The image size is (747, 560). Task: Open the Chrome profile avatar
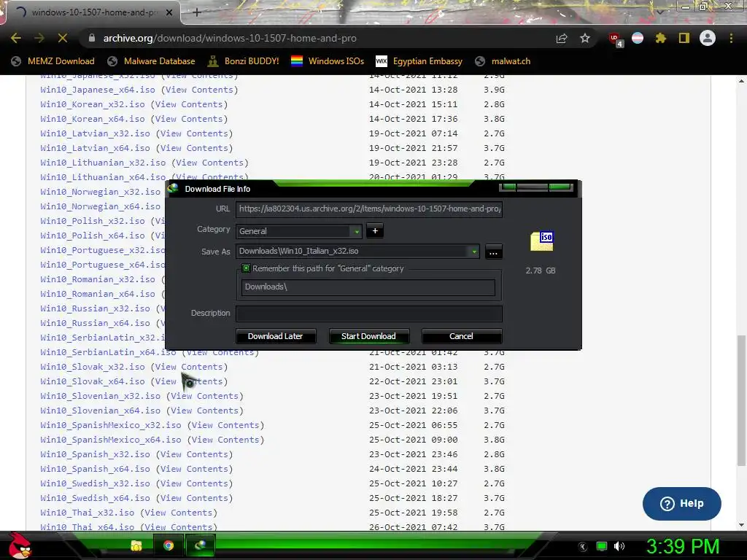(x=708, y=38)
